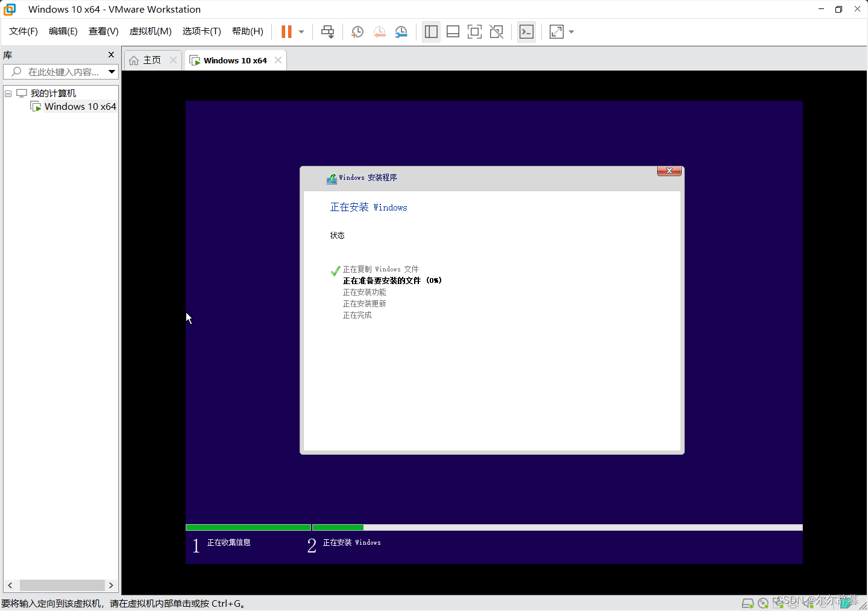868x611 pixels.
Task: Open the console view
Action: (526, 32)
